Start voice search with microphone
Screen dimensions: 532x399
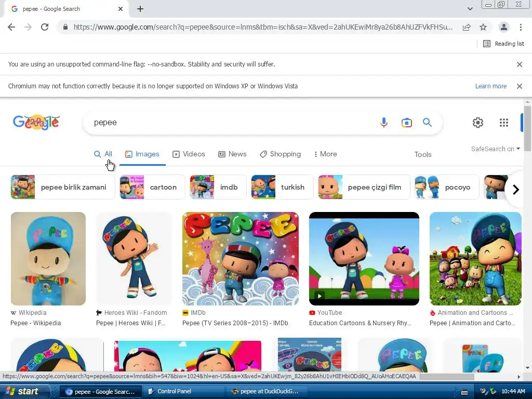(384, 123)
